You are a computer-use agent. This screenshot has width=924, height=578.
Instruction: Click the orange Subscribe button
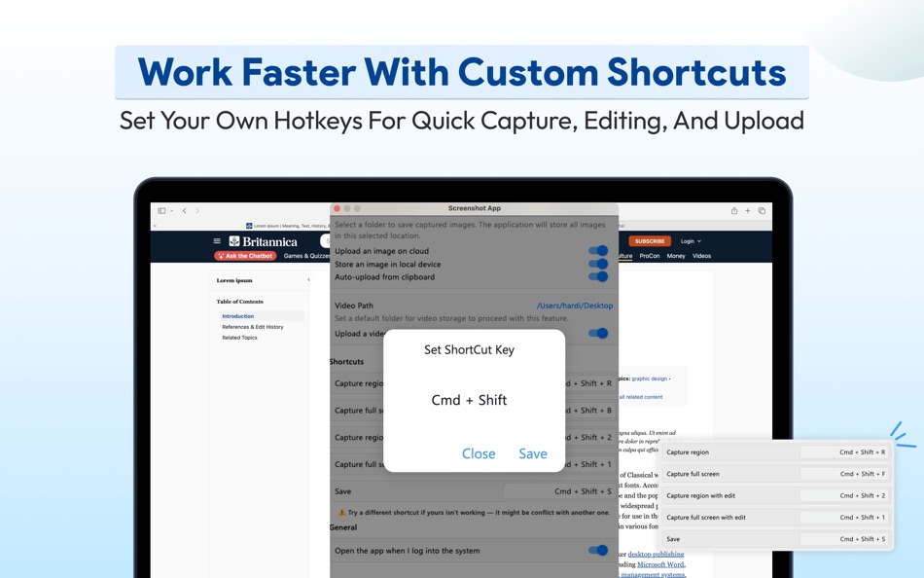point(650,241)
